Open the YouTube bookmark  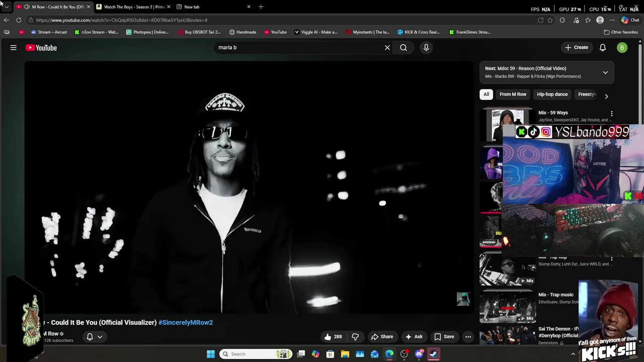[275, 32]
